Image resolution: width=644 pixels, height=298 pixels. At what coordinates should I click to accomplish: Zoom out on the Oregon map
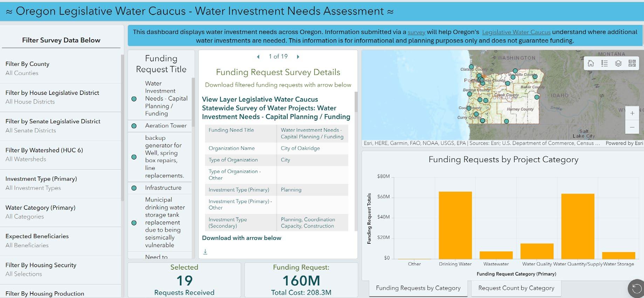click(x=632, y=127)
